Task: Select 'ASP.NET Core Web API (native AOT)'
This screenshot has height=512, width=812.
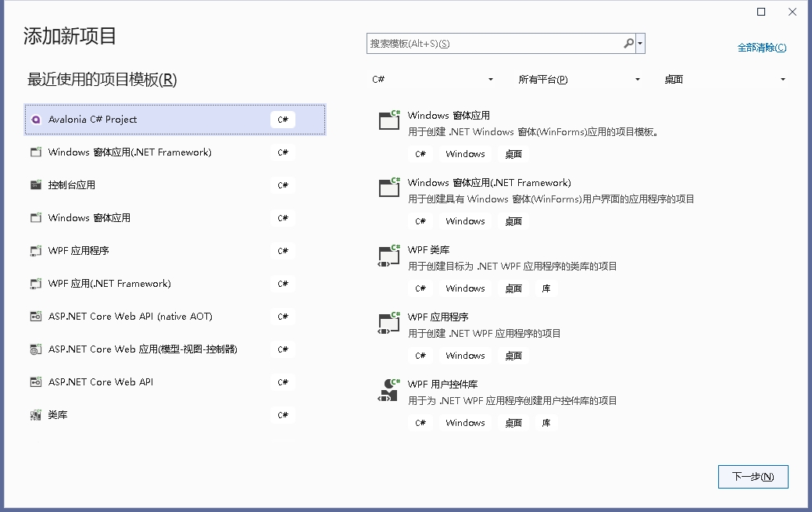Action: pyautogui.click(x=175, y=316)
